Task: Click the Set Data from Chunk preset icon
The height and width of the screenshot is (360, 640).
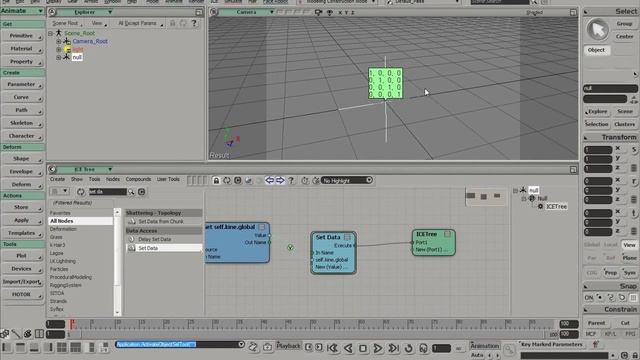Action: [x=131, y=221]
